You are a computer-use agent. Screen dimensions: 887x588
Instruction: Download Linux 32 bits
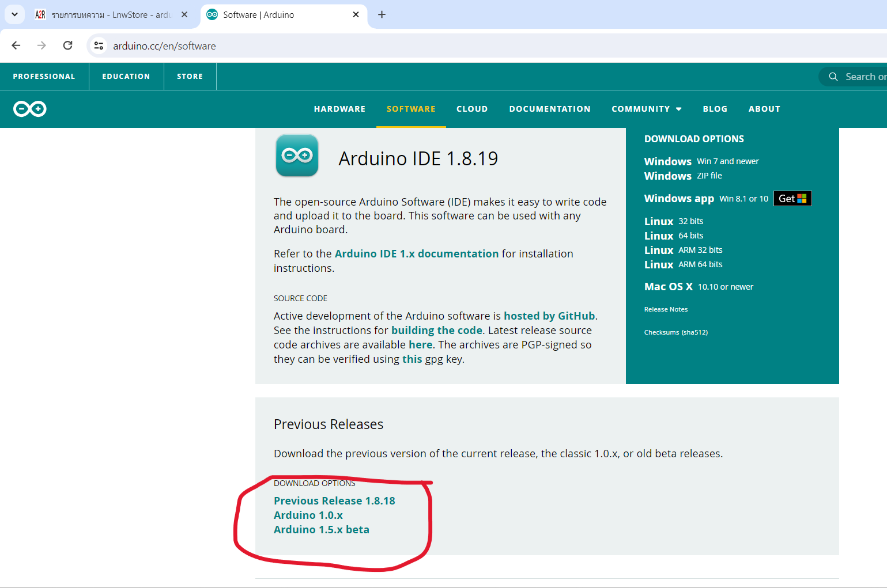[x=674, y=221]
